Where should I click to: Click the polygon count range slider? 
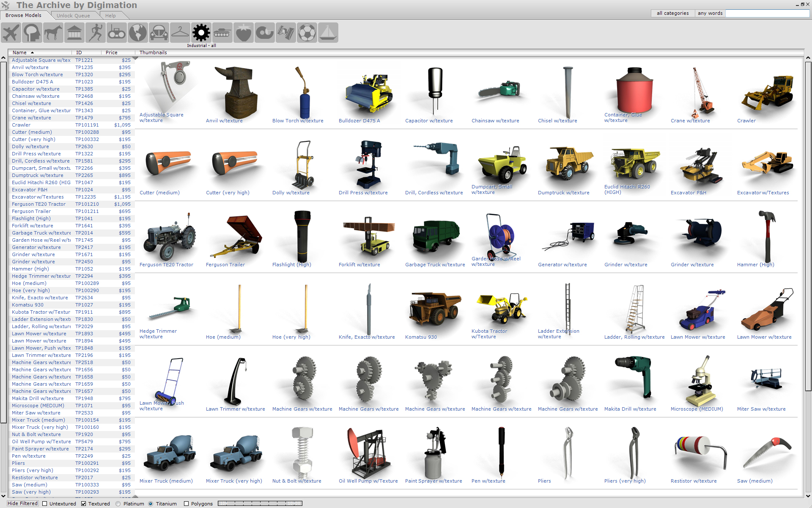260,503
